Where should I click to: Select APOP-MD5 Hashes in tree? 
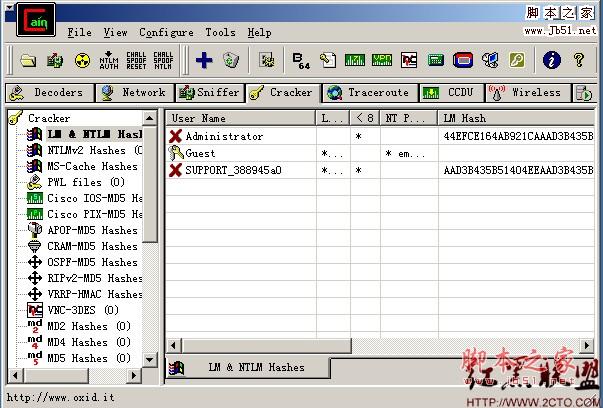click(92, 230)
